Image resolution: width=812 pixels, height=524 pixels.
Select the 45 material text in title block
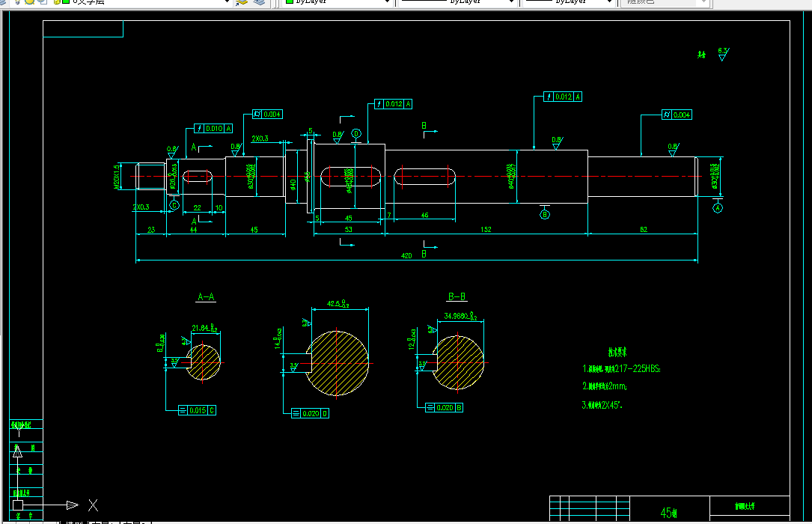pyautogui.click(x=668, y=513)
